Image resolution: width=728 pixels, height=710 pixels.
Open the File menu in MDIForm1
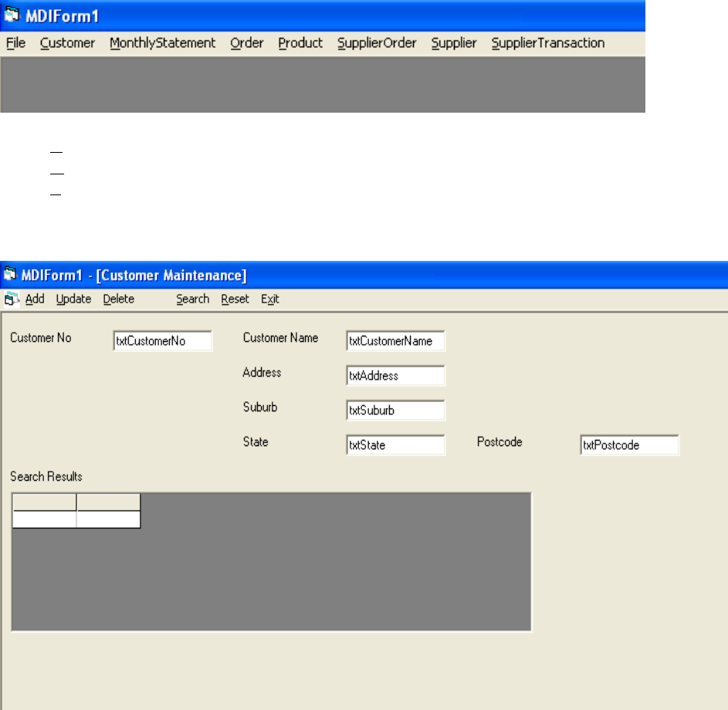[x=15, y=43]
